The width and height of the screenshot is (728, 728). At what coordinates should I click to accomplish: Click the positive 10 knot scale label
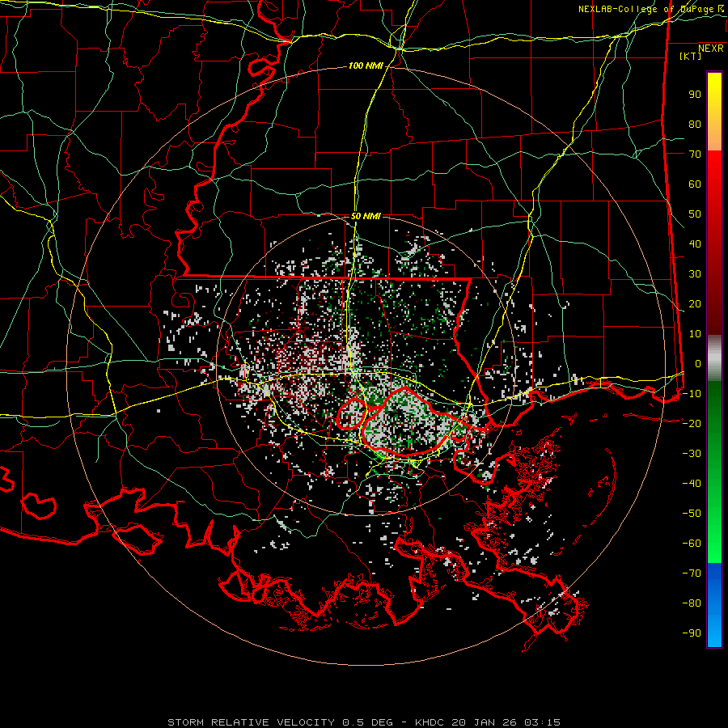pos(695,334)
